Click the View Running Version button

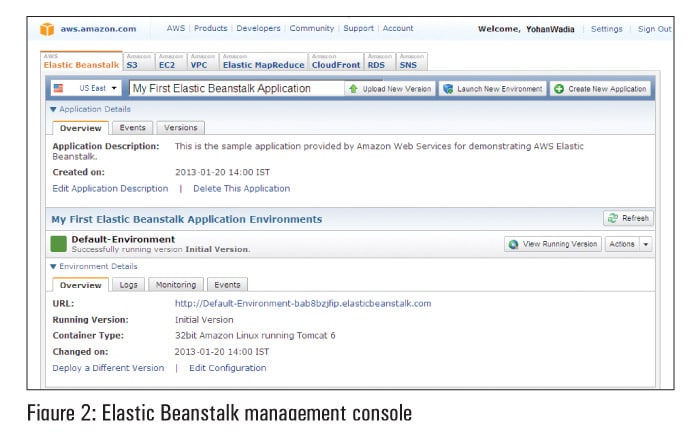pyautogui.click(x=553, y=244)
